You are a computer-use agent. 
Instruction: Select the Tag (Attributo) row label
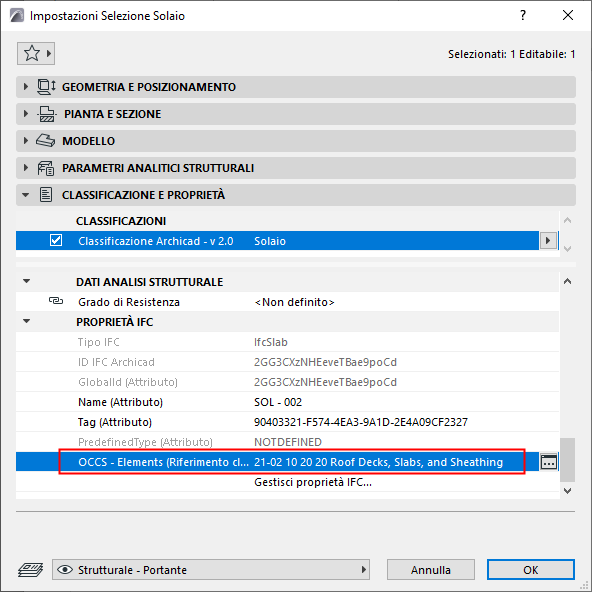(x=115, y=422)
